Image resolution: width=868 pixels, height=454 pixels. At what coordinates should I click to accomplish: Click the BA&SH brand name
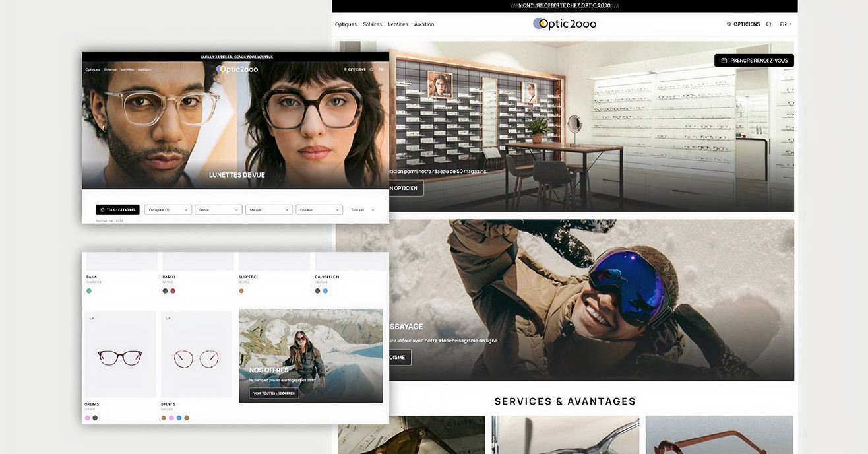[x=169, y=277]
